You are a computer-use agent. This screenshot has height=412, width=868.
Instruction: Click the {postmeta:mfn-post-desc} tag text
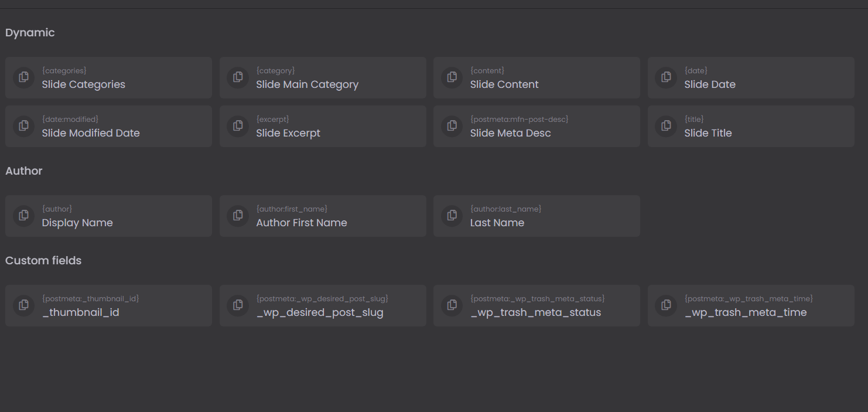click(519, 120)
